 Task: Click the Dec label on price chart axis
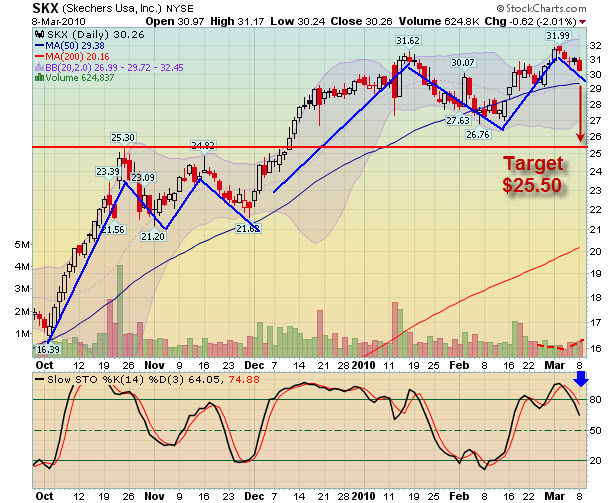point(254,365)
